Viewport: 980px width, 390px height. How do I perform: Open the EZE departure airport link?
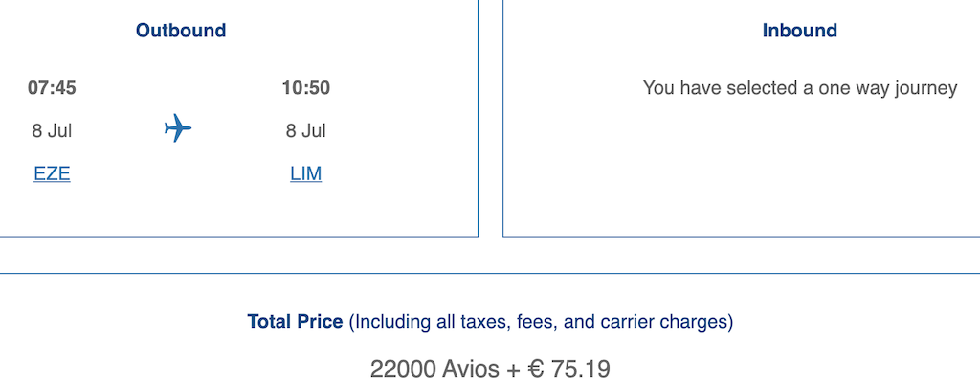tap(52, 173)
